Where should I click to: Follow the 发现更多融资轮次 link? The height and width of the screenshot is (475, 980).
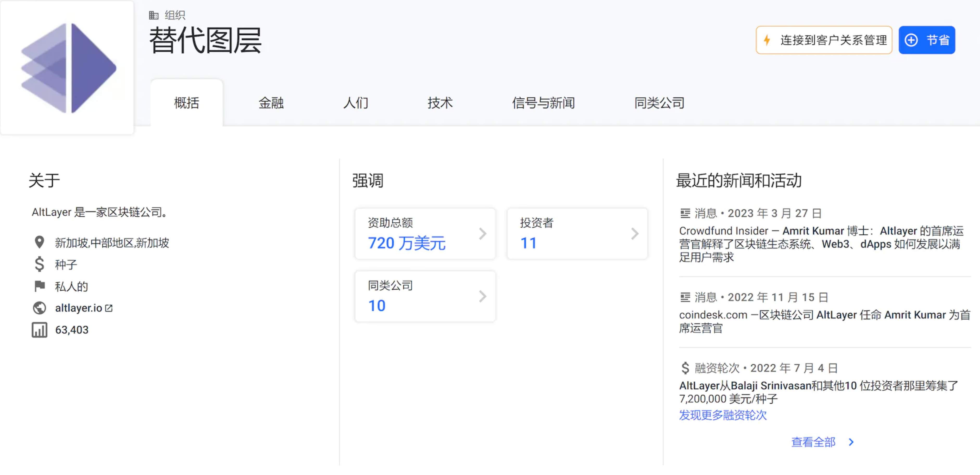coord(723,415)
